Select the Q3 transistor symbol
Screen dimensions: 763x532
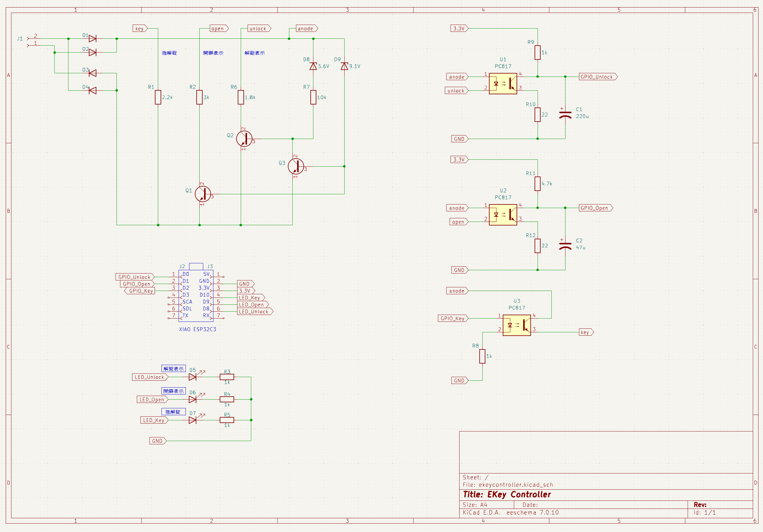coord(296,167)
